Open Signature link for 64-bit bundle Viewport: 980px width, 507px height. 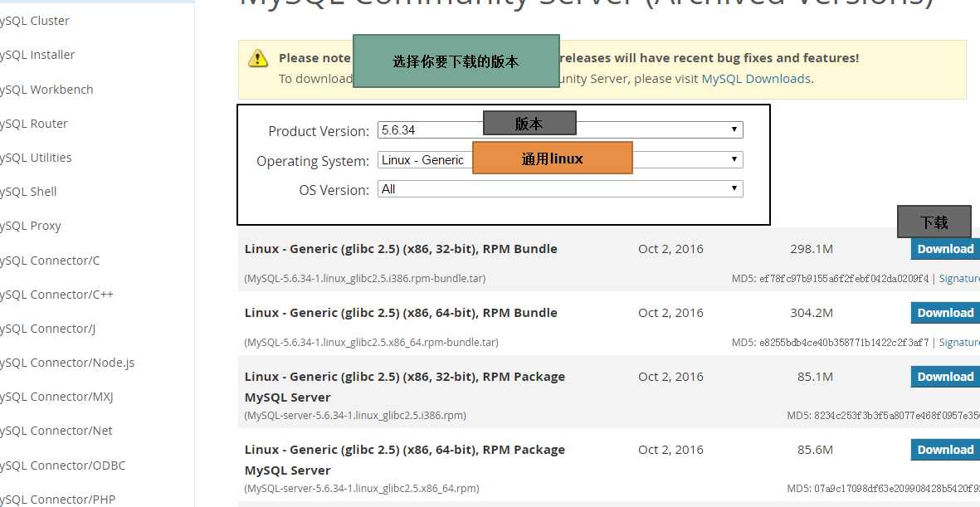[x=958, y=343]
